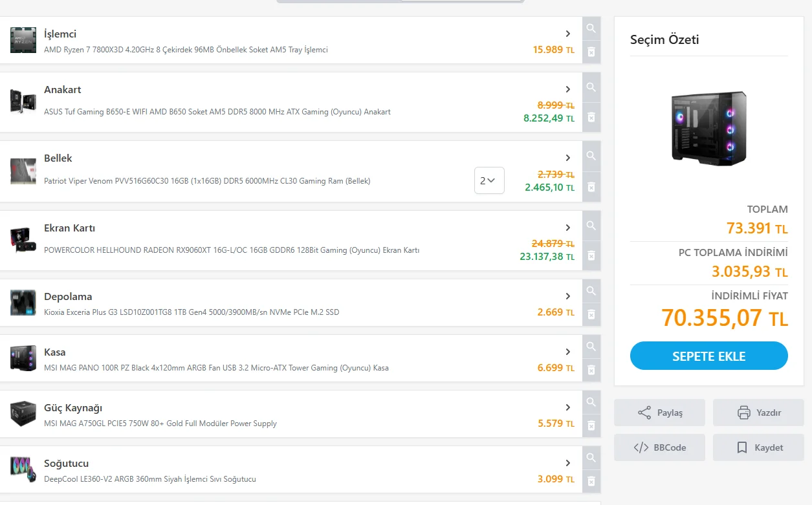Click the Depolama row search icon

click(x=591, y=291)
